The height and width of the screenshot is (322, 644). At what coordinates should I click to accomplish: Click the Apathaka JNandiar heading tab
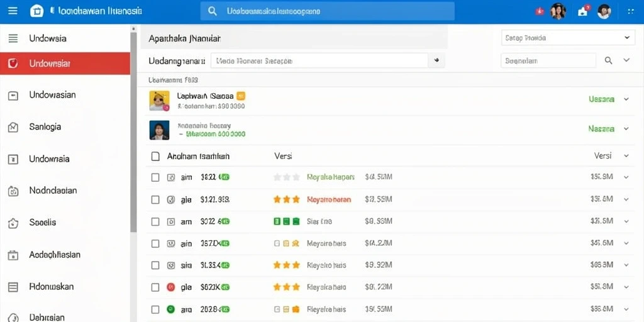(185, 39)
